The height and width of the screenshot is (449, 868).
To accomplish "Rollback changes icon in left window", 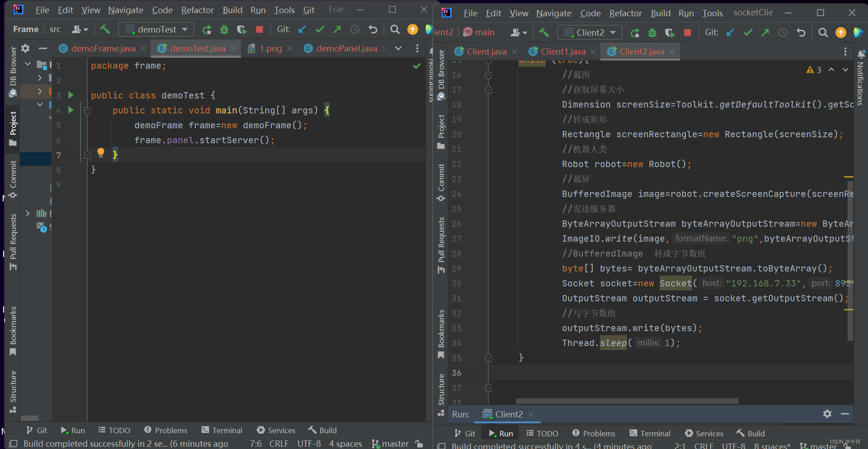I will pos(373,29).
